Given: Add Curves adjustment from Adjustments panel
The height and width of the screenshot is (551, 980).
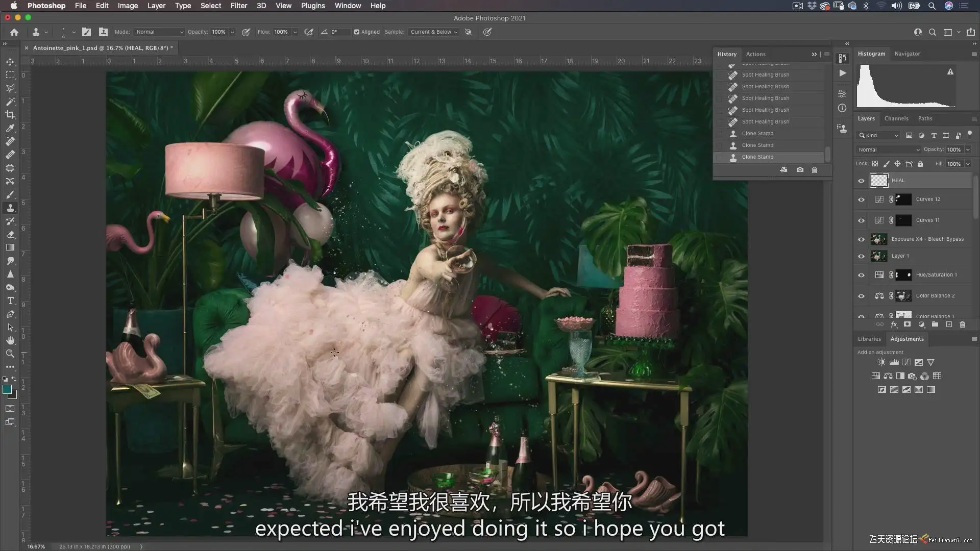Looking at the screenshot, I should (x=906, y=362).
